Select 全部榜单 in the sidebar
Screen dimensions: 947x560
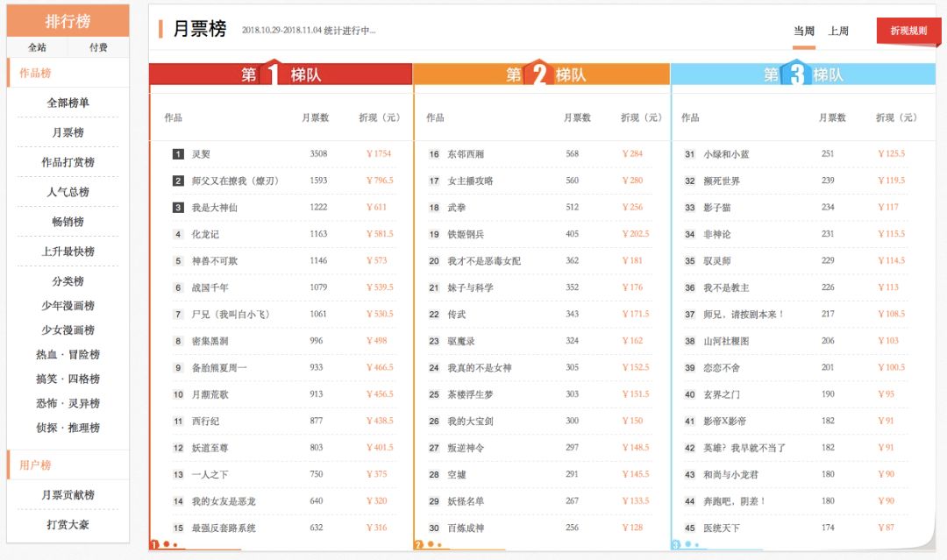click(x=68, y=102)
